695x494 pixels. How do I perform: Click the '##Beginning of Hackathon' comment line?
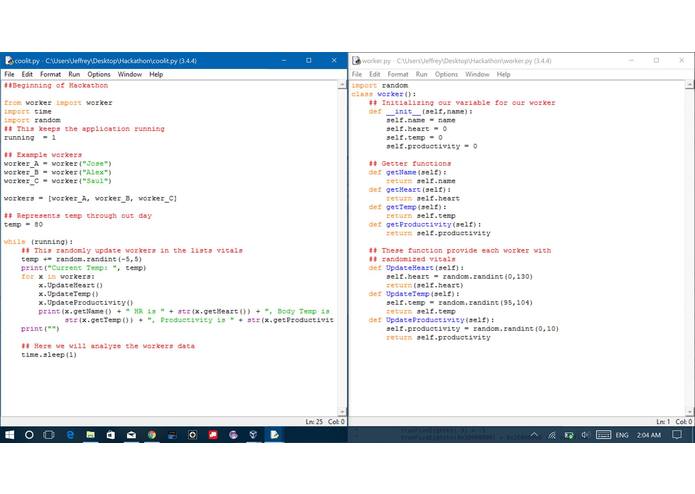click(x=56, y=85)
